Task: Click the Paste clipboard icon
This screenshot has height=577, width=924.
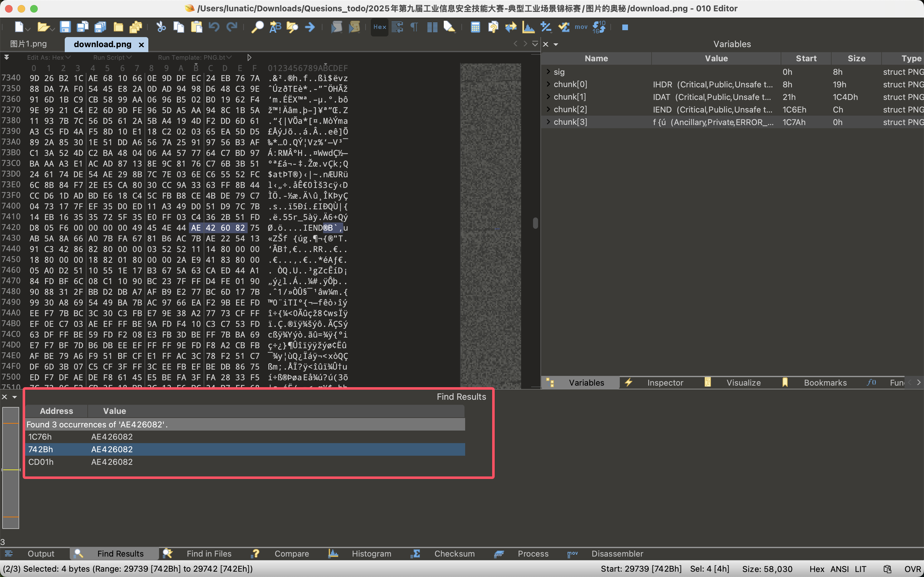Action: [x=196, y=27]
